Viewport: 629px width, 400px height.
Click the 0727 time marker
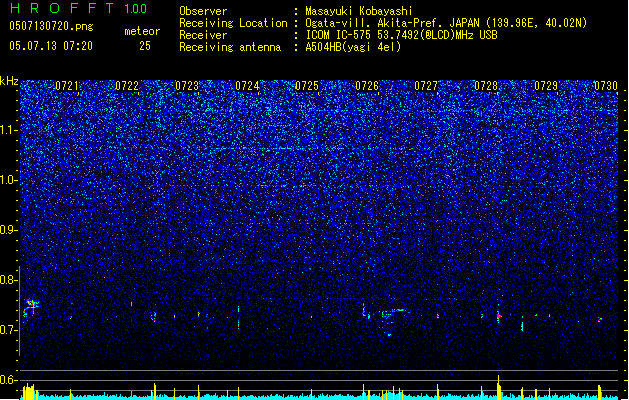(x=426, y=86)
